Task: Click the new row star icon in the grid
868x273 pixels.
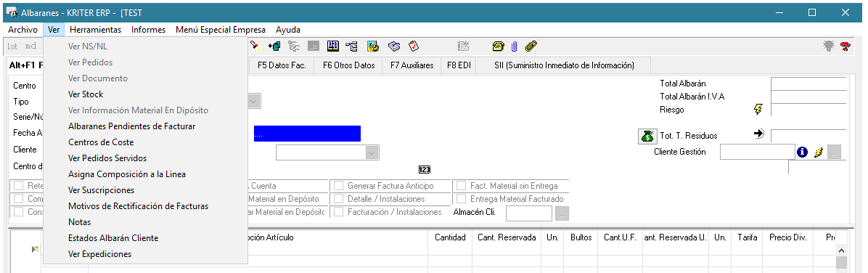Action: (35, 249)
